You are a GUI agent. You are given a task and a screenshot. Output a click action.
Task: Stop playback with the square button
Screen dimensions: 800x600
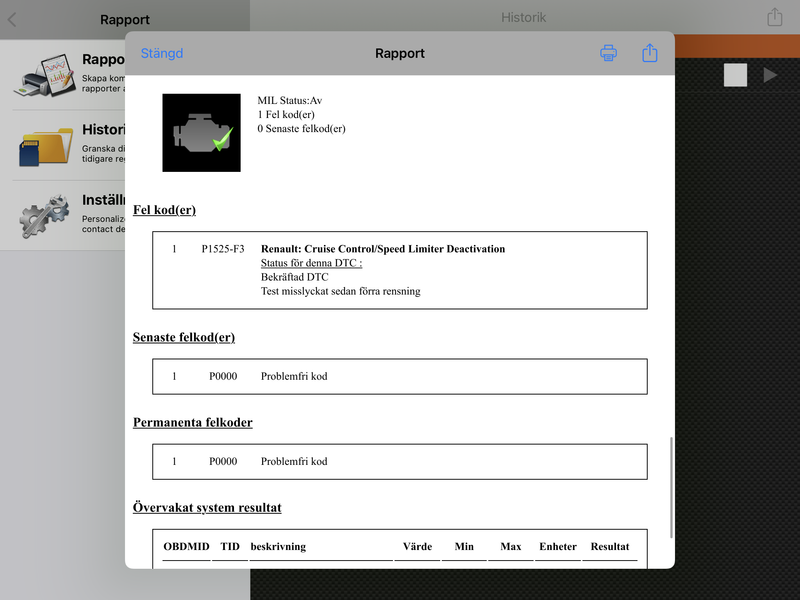coord(735,75)
